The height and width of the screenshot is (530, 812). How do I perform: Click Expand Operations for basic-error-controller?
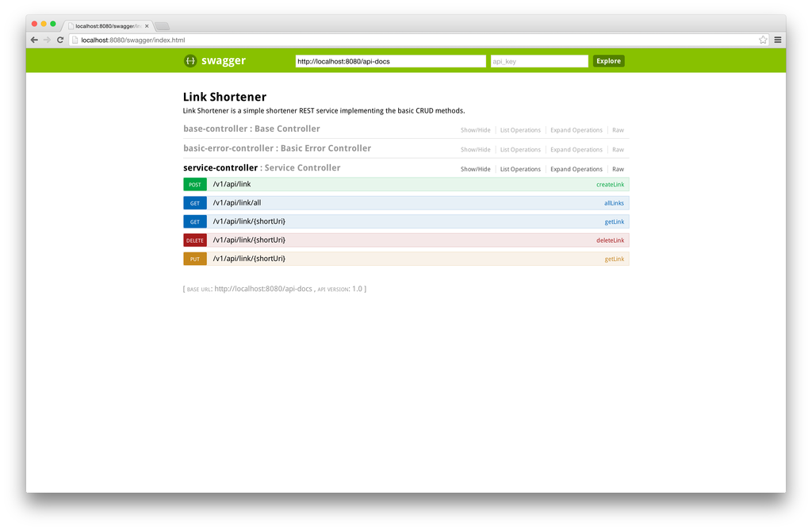coord(576,150)
